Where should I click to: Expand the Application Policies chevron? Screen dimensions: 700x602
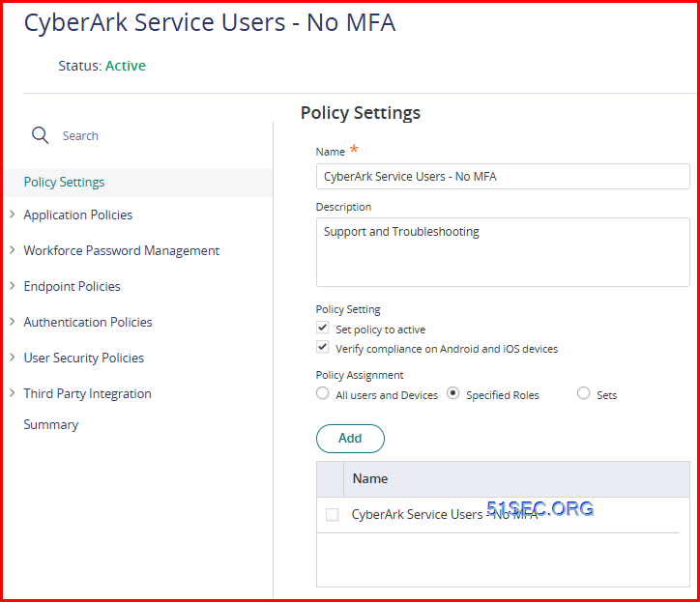tap(13, 215)
